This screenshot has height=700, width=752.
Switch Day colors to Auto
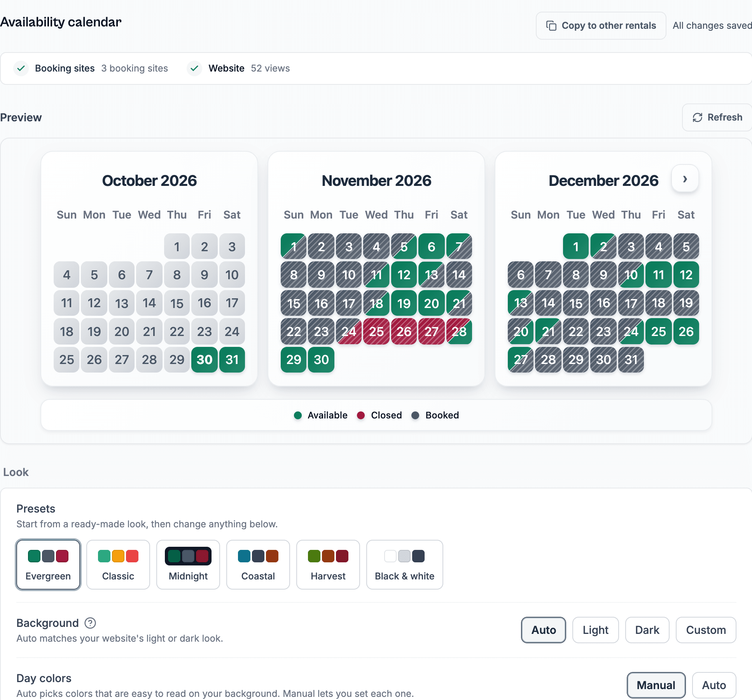pos(714,685)
